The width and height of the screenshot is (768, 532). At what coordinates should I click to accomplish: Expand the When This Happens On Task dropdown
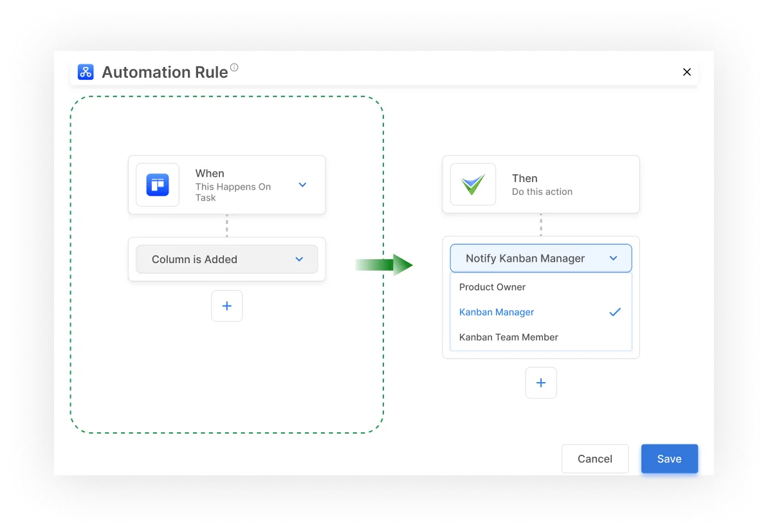(x=302, y=185)
